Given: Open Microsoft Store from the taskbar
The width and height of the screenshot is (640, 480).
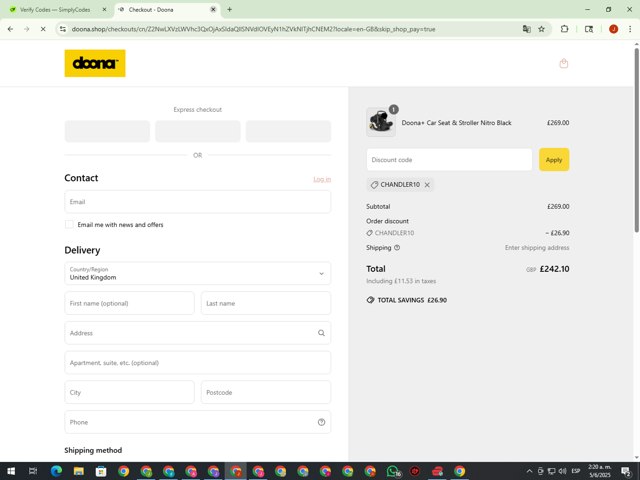Looking at the screenshot, I should pos(101,471).
